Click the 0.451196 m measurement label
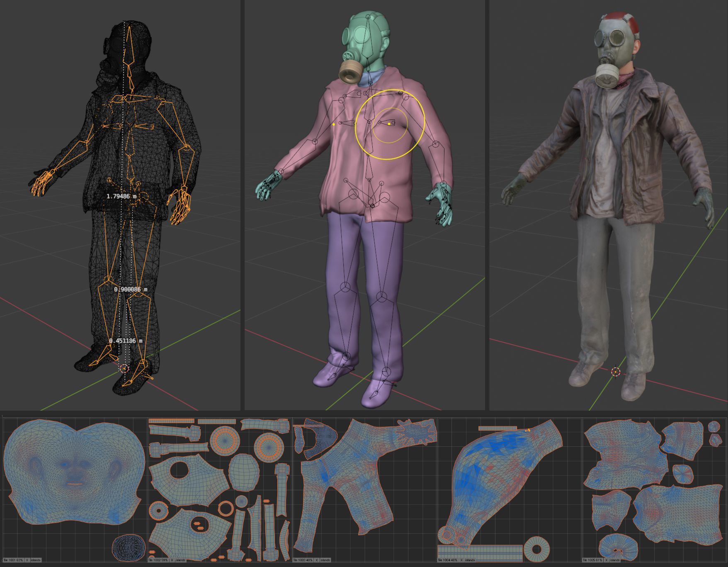Screen dimensions: 728x567 pos(126,341)
